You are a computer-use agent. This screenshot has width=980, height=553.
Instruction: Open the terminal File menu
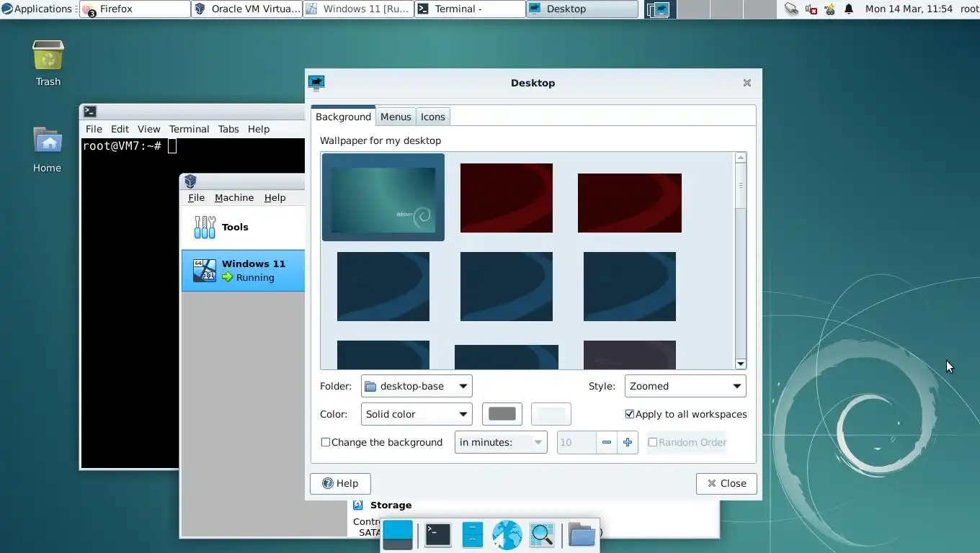[x=94, y=129]
